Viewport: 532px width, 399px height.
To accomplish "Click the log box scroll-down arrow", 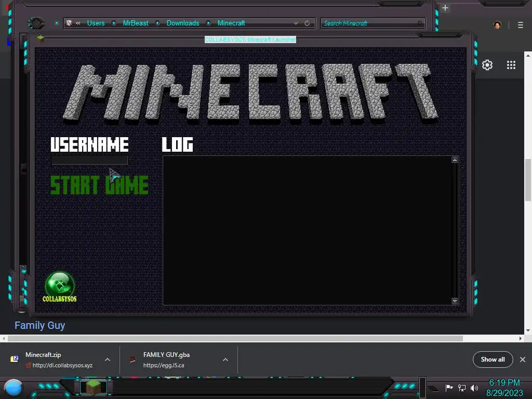I will 455,301.
